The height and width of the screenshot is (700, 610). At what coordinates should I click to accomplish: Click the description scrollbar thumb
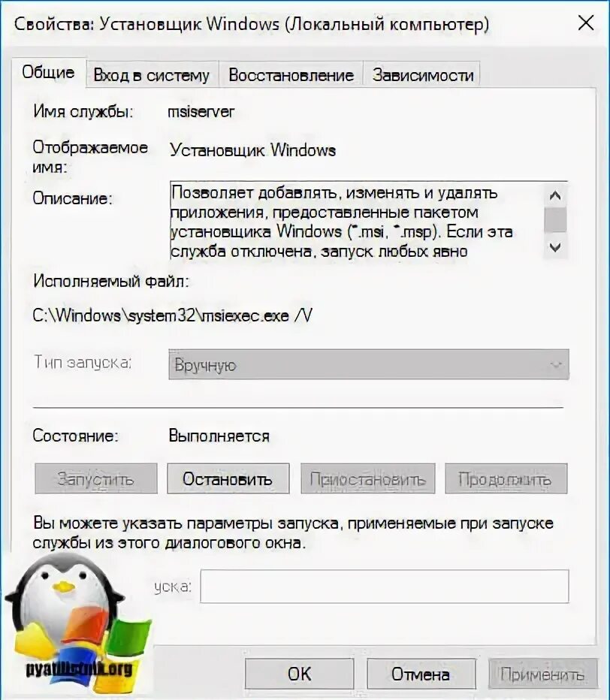tap(555, 219)
